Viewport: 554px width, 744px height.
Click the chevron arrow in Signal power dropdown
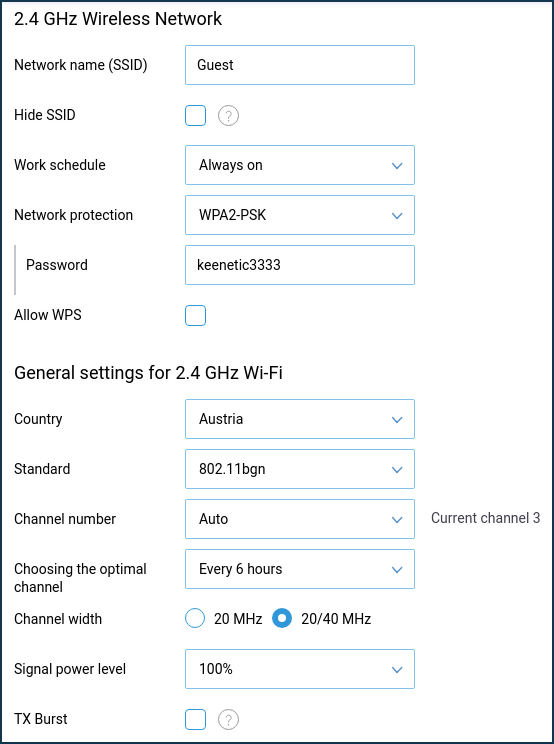pyautogui.click(x=397, y=670)
